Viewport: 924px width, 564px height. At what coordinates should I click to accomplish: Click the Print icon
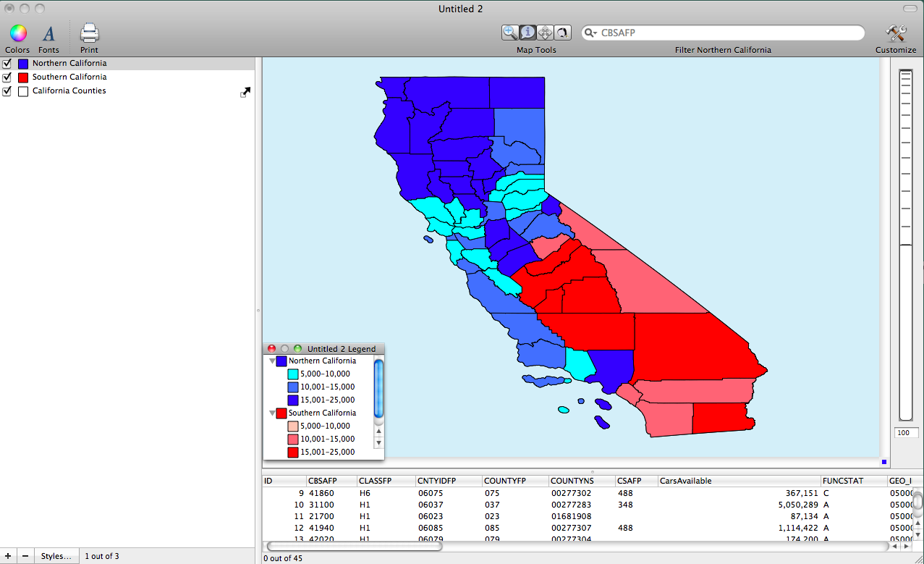[89, 33]
